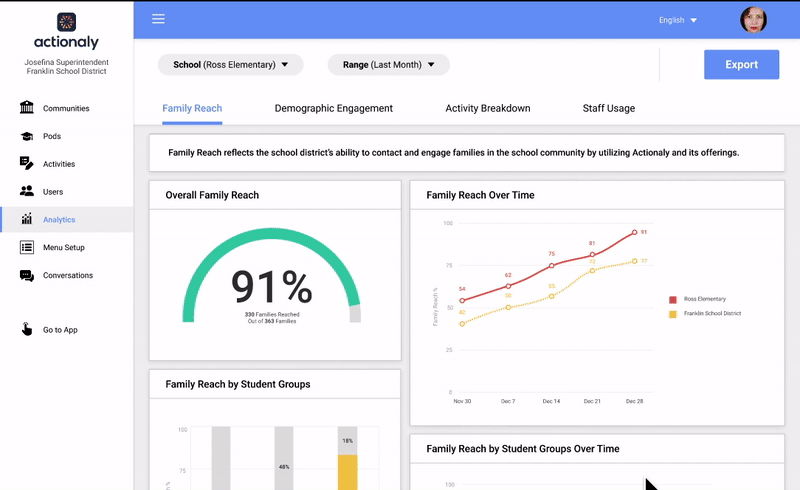Open the English language dropdown
This screenshot has height=490, width=800.
[x=678, y=20]
